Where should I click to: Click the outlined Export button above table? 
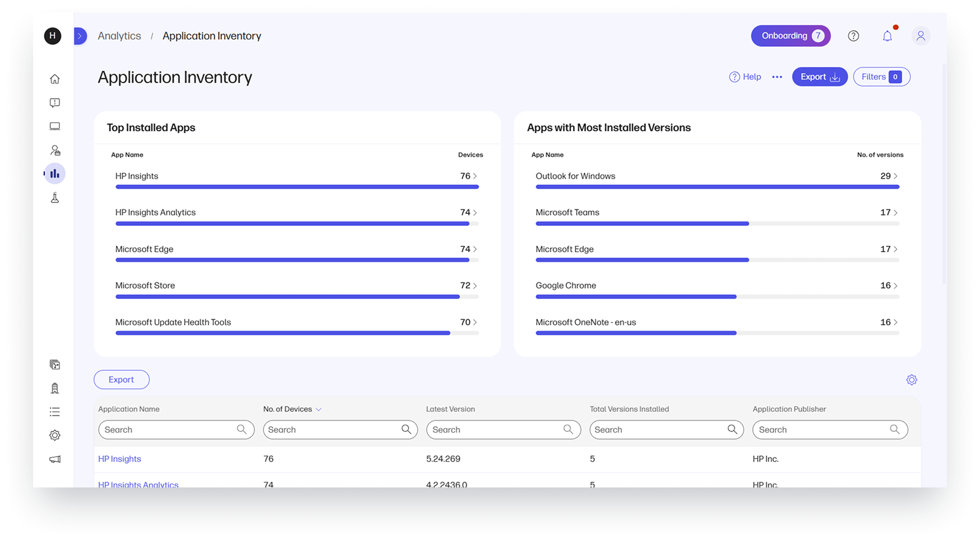click(x=121, y=379)
